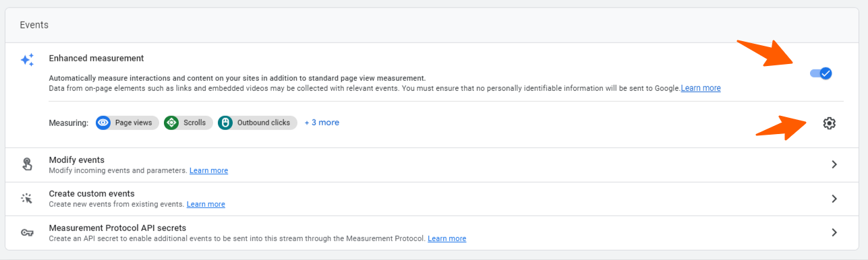Toggle off Enhanced measurement switch
This screenshot has width=868, height=260.
click(x=821, y=73)
